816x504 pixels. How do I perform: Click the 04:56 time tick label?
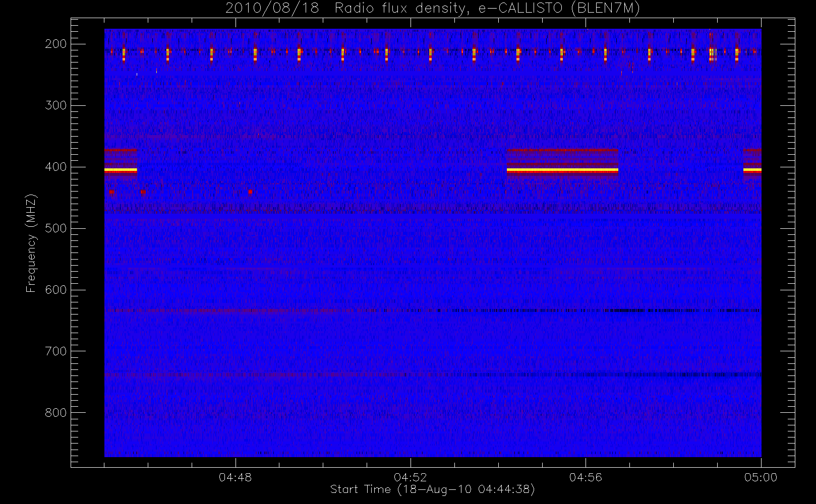coord(586,477)
